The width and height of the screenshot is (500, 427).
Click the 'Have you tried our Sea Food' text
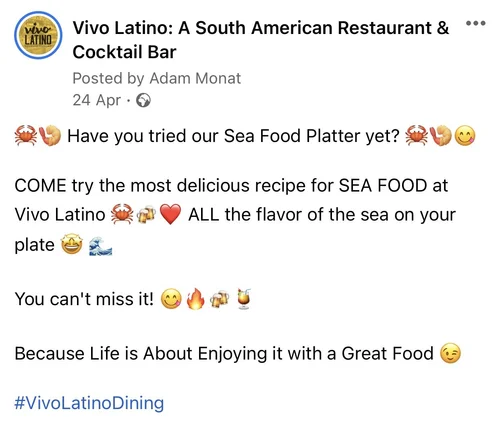pos(185,136)
